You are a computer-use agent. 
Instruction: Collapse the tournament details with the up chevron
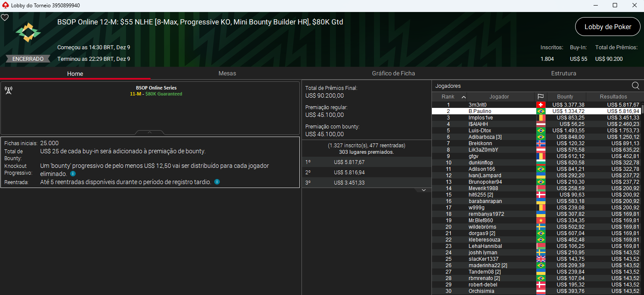coord(150,132)
